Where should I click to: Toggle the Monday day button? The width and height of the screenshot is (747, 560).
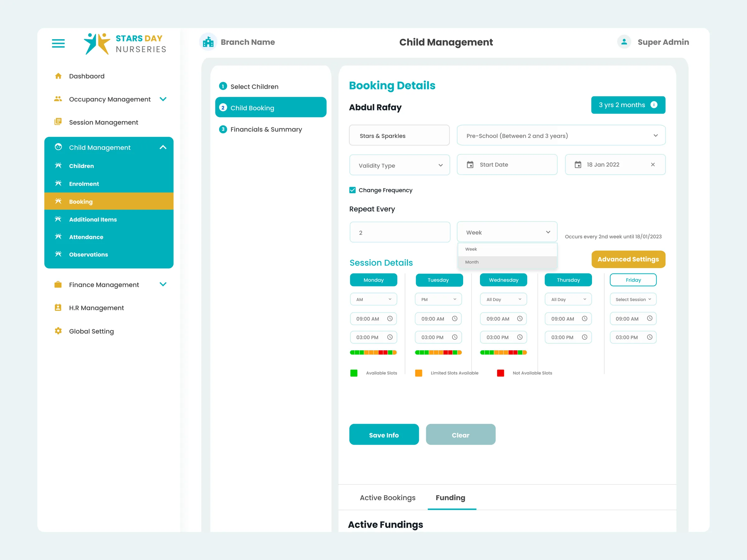374,280
